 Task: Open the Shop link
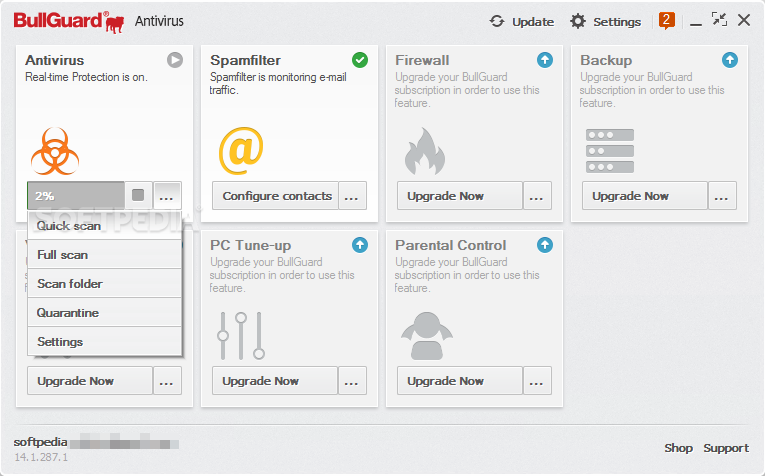point(678,448)
